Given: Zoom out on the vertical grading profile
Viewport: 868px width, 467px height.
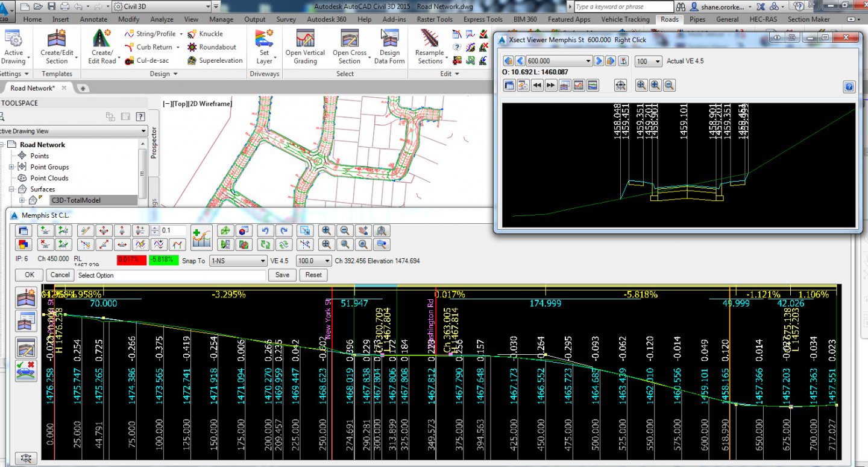Looking at the screenshot, I should coord(344,230).
